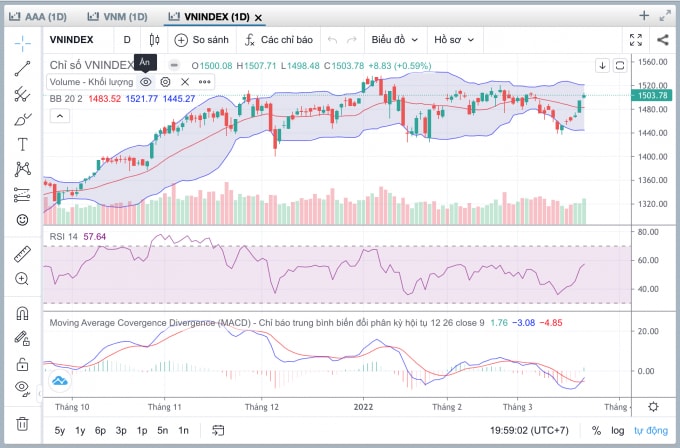The image size is (680, 448).
Task: Click the blue cloud logo button
Action: point(59,381)
